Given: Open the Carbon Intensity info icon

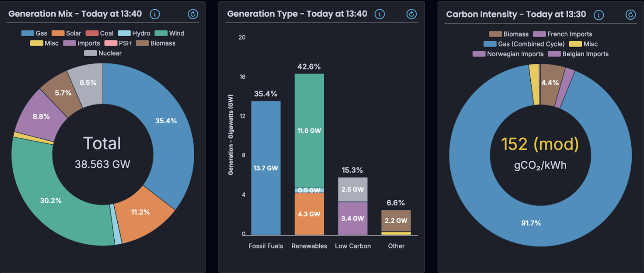Looking at the screenshot, I should [x=598, y=15].
